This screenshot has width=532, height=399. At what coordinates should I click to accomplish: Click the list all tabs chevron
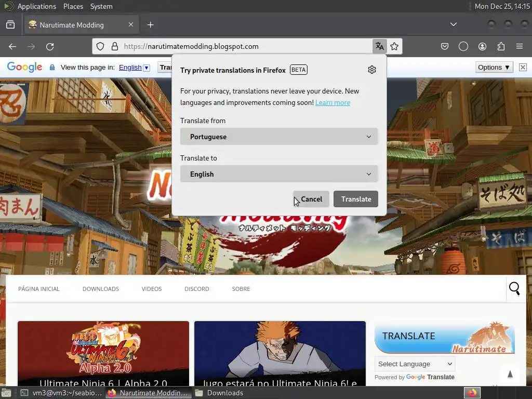(453, 24)
